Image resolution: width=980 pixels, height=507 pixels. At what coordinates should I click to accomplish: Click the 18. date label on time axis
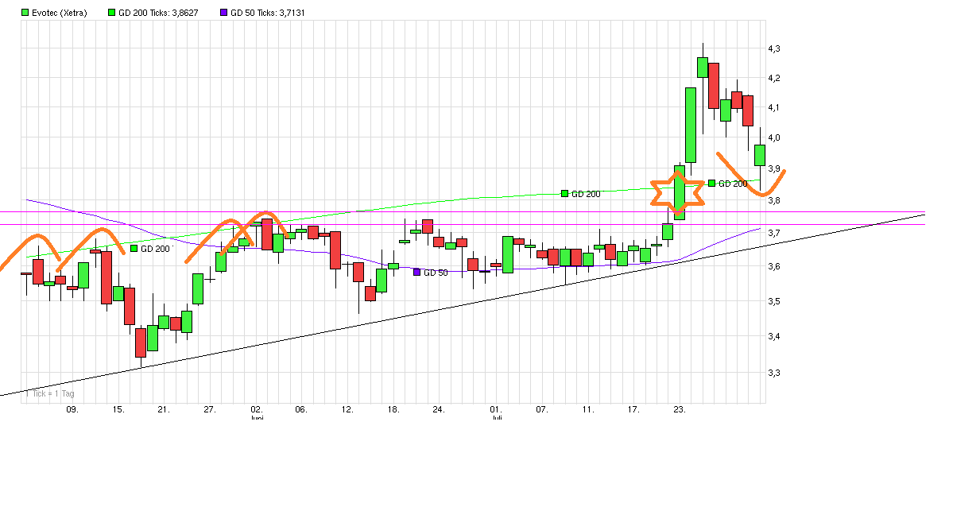(x=393, y=410)
